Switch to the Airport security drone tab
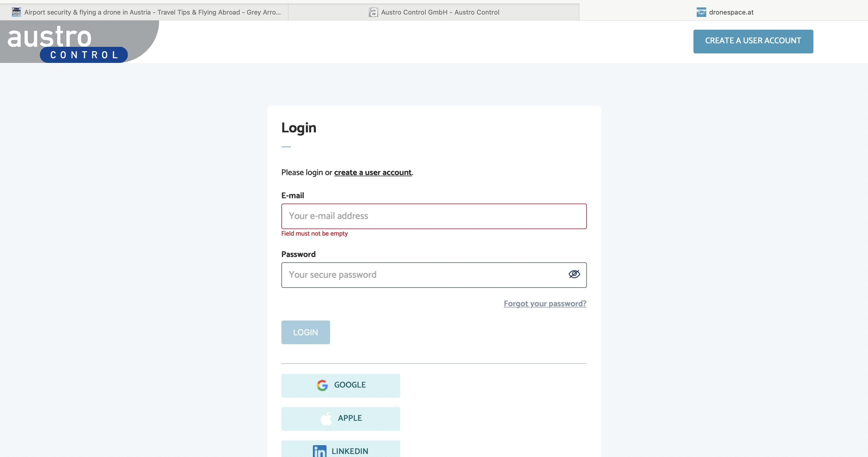 point(152,12)
